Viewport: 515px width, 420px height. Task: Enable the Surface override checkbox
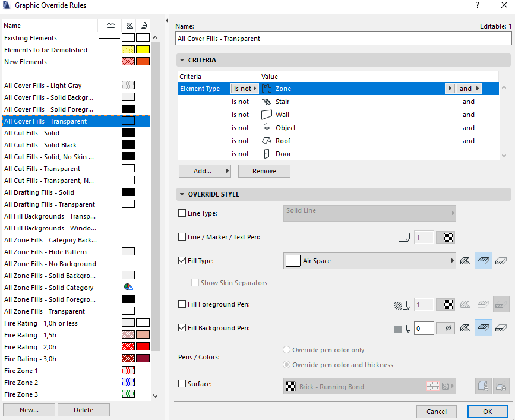coord(182,384)
